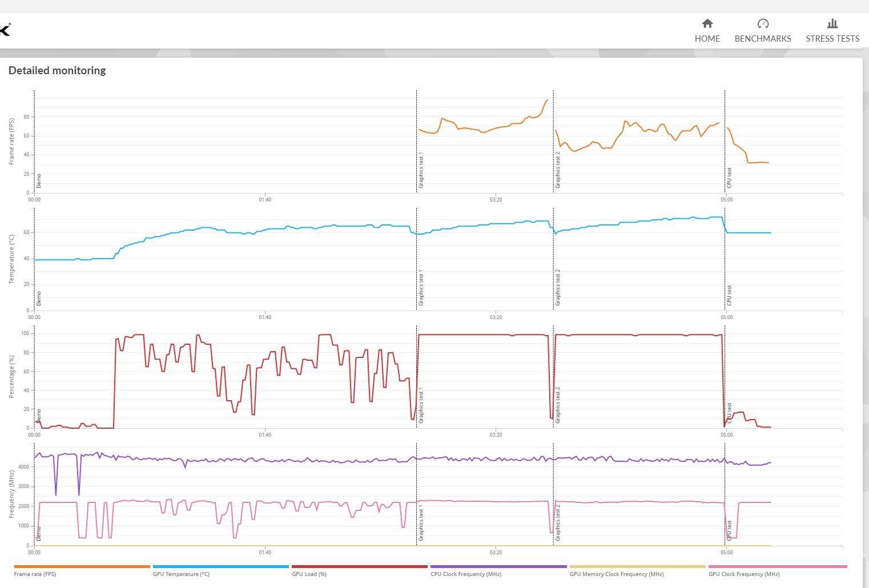
Task: Select the Detailed monitoring heading
Action: [x=57, y=71]
